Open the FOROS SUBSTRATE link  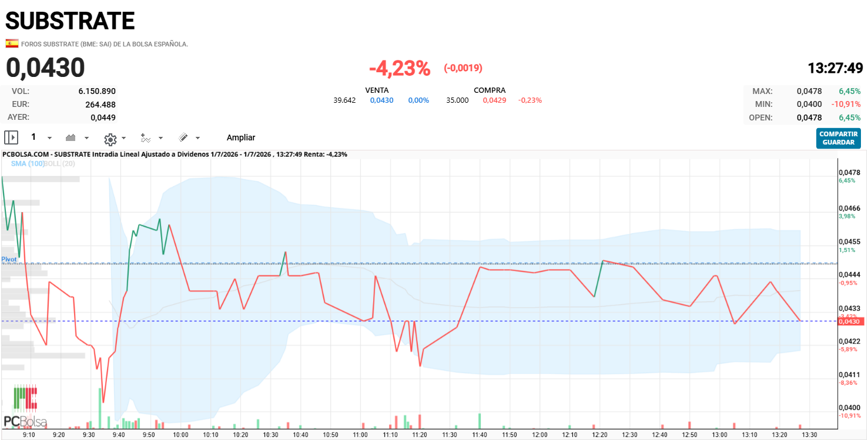tap(105, 44)
